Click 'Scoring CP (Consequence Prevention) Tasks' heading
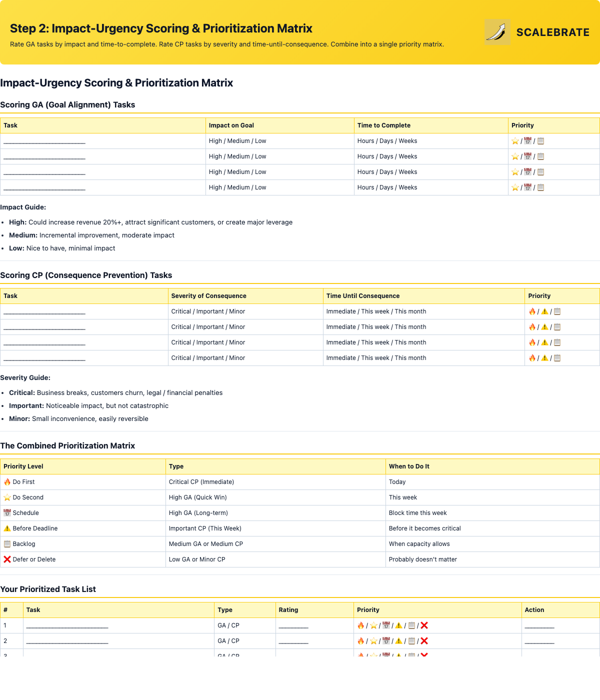Screen dimensions: 600x700 click(86, 275)
